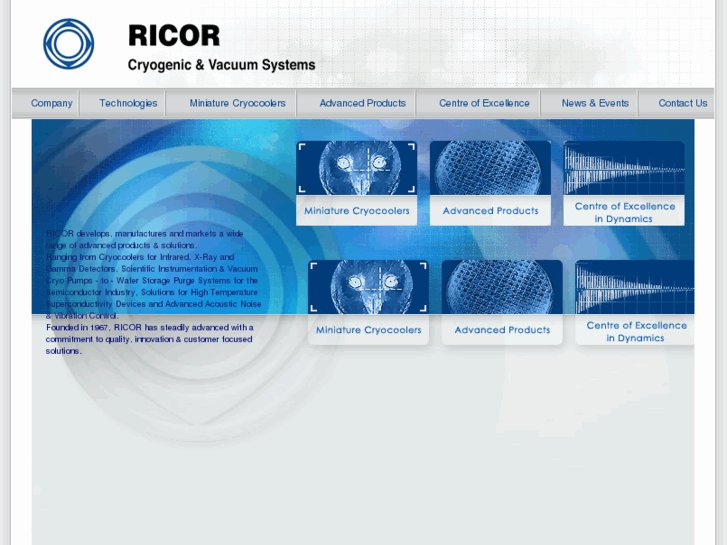Click the RICOR circular logo icon
The height and width of the screenshot is (545, 727).
(x=69, y=44)
